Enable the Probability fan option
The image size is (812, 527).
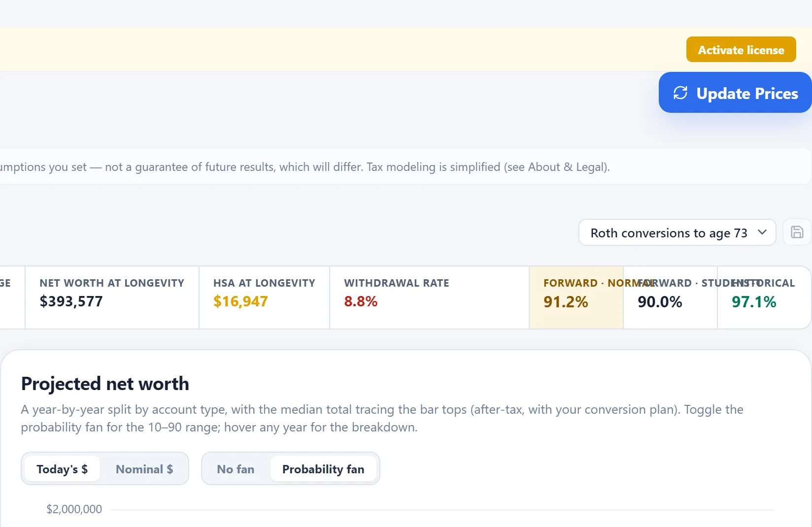323,469
